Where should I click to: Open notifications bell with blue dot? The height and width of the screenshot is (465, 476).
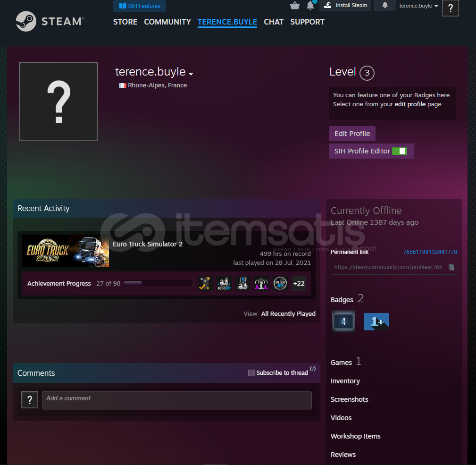[x=311, y=5]
